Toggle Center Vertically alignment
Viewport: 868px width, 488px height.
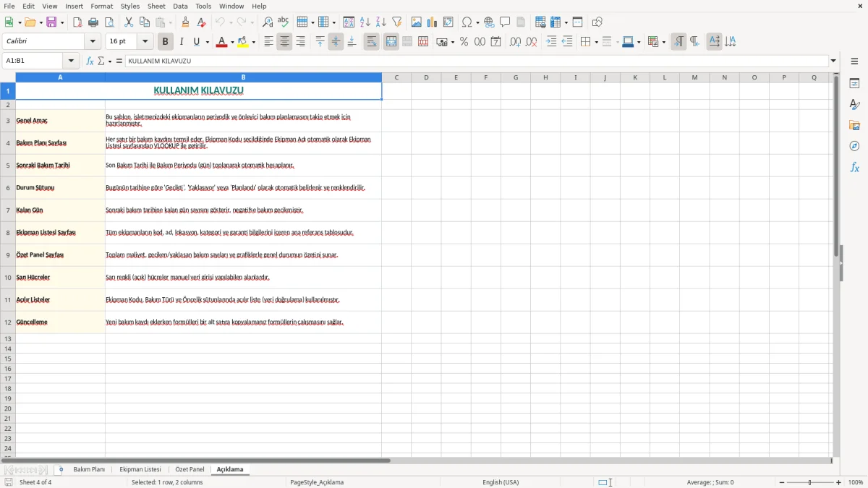(336, 42)
